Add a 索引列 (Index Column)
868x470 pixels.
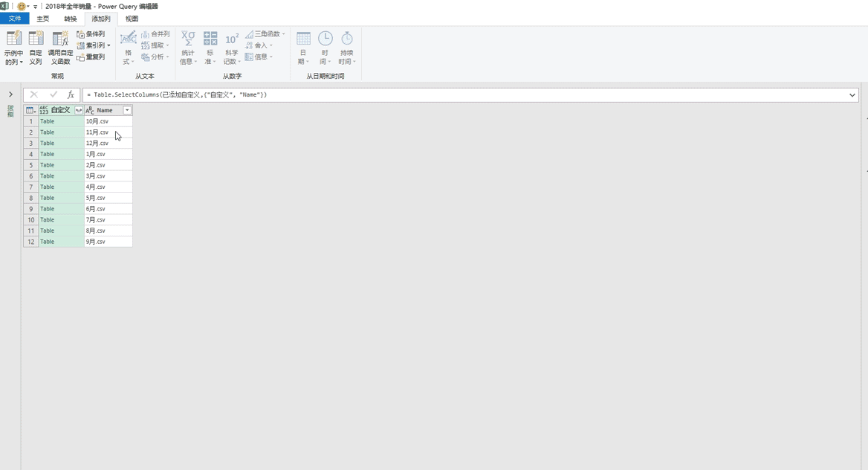click(x=93, y=45)
